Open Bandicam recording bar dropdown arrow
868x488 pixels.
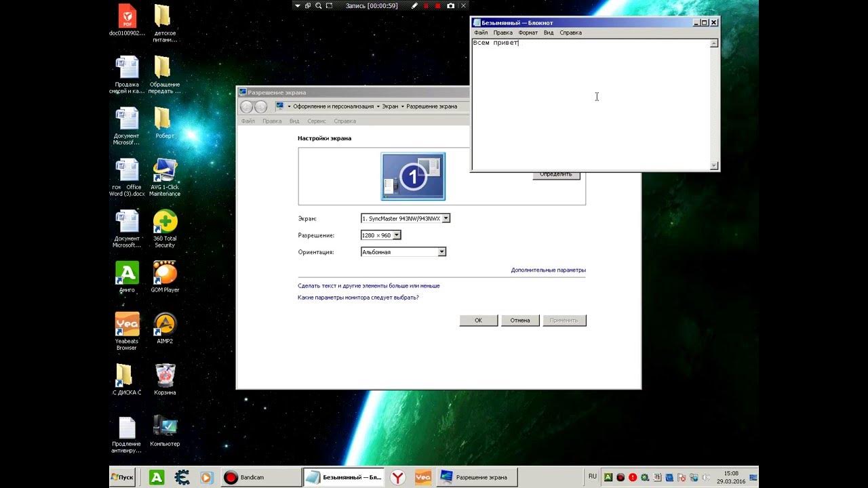click(x=298, y=5)
